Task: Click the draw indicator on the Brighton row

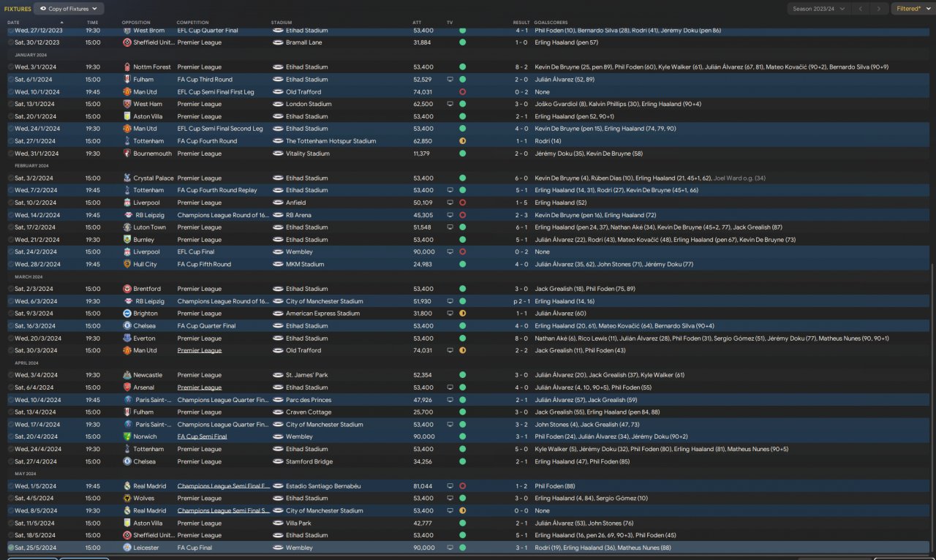Action: [x=462, y=314]
